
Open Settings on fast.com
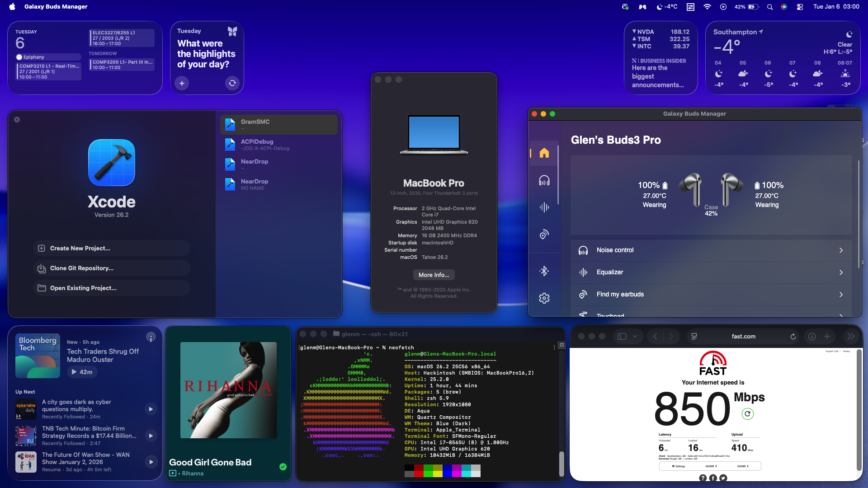click(678, 466)
